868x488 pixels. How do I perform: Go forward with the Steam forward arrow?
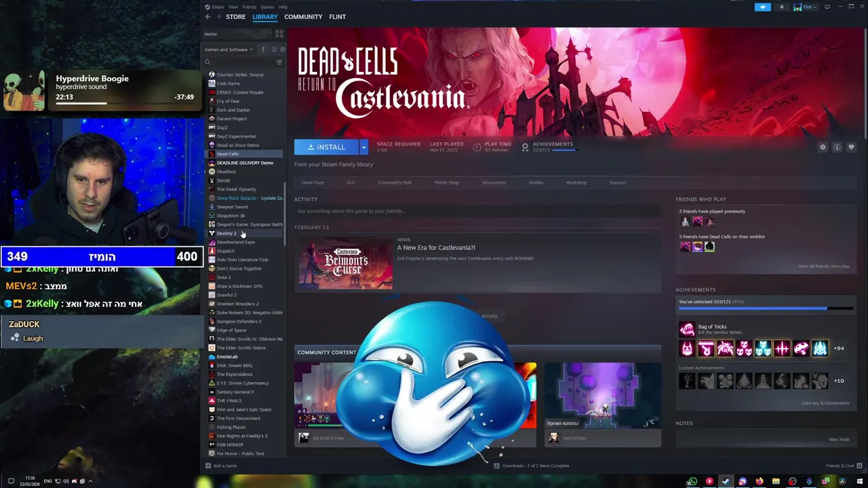[218, 17]
